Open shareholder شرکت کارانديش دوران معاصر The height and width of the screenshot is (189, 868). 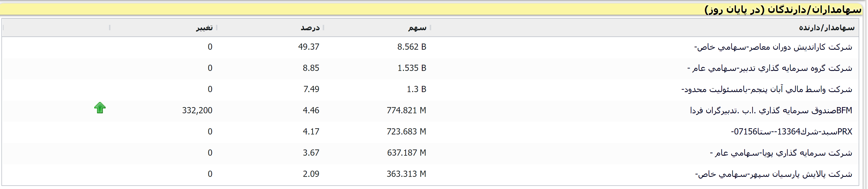click(x=773, y=47)
